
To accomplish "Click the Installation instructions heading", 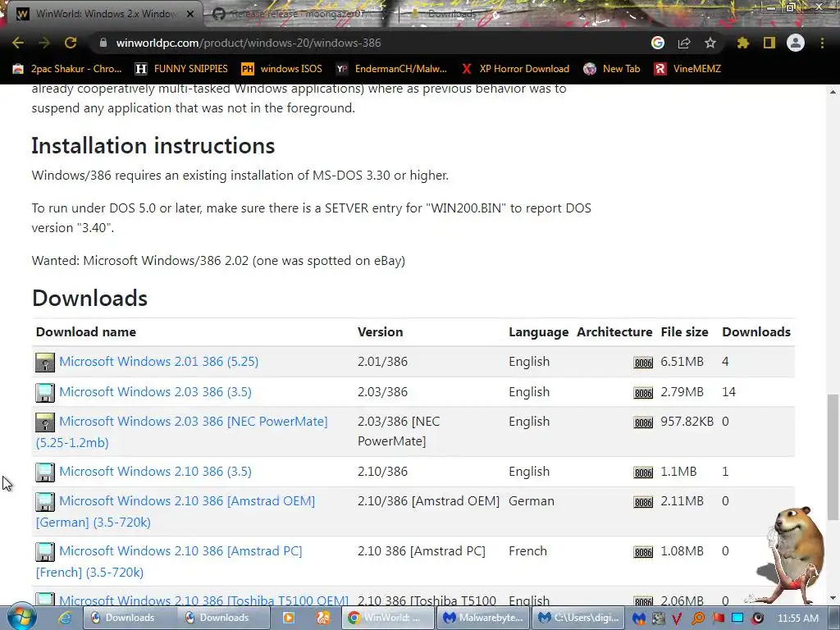I will [153, 146].
